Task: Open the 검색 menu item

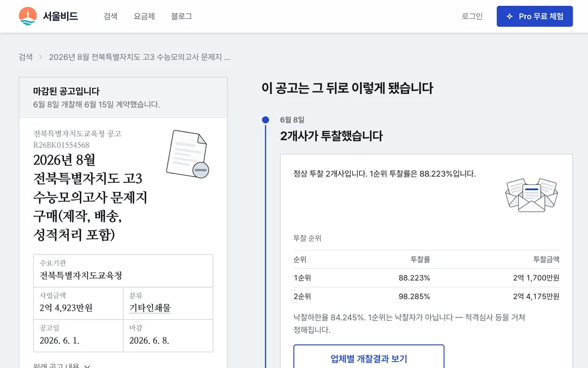Action: click(x=110, y=16)
